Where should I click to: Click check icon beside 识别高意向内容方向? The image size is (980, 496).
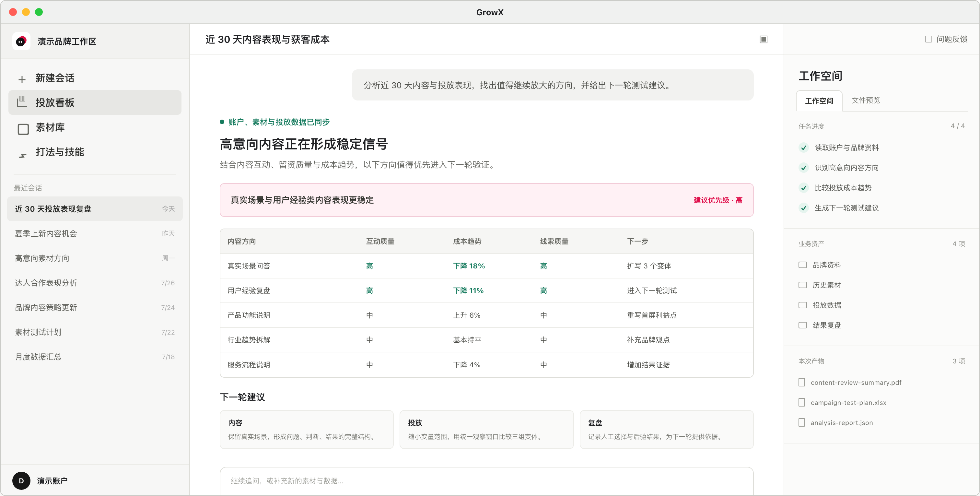tap(803, 168)
